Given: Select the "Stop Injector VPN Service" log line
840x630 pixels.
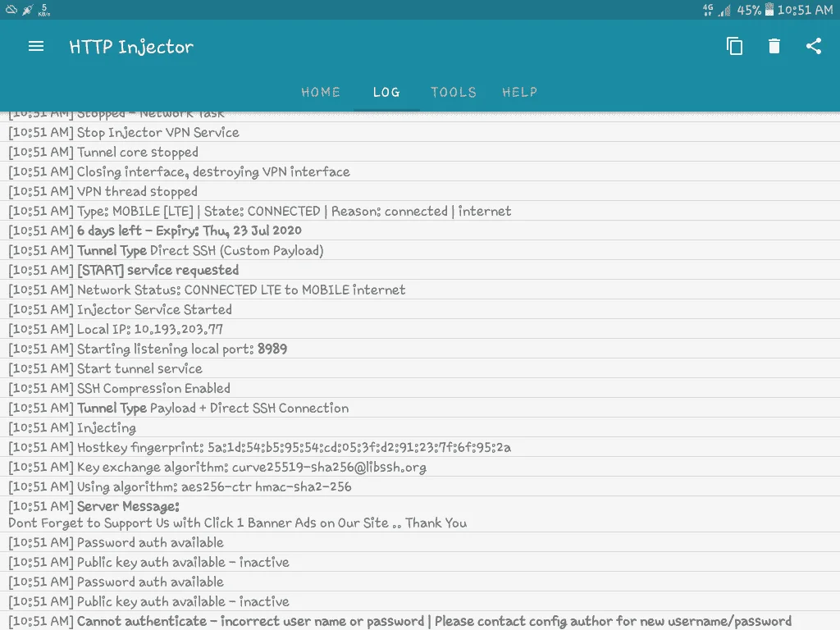Looking at the screenshot, I should pyautogui.click(x=420, y=132).
